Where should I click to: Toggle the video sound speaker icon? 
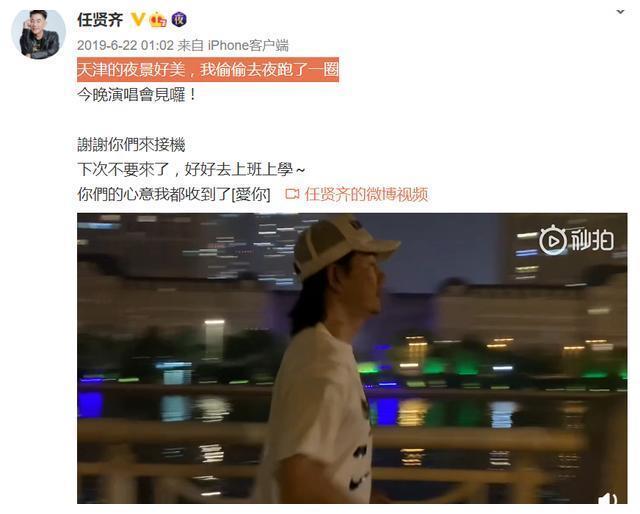tap(607, 499)
